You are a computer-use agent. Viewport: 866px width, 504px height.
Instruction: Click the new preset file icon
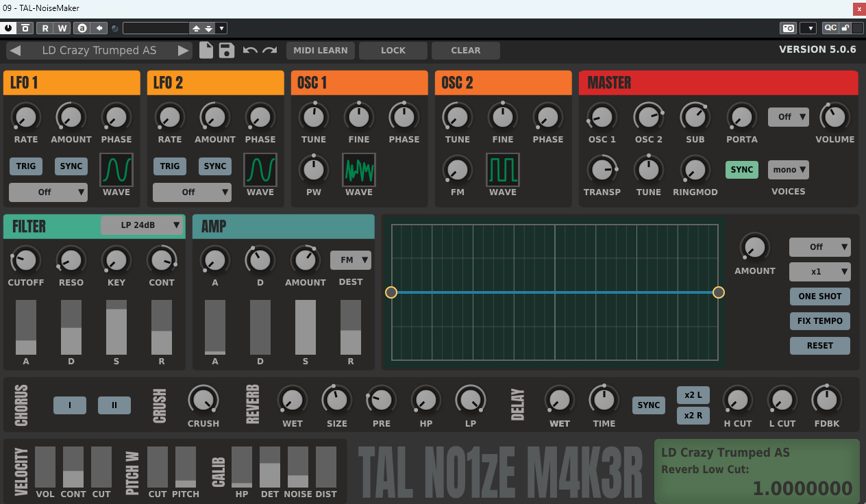coord(206,50)
